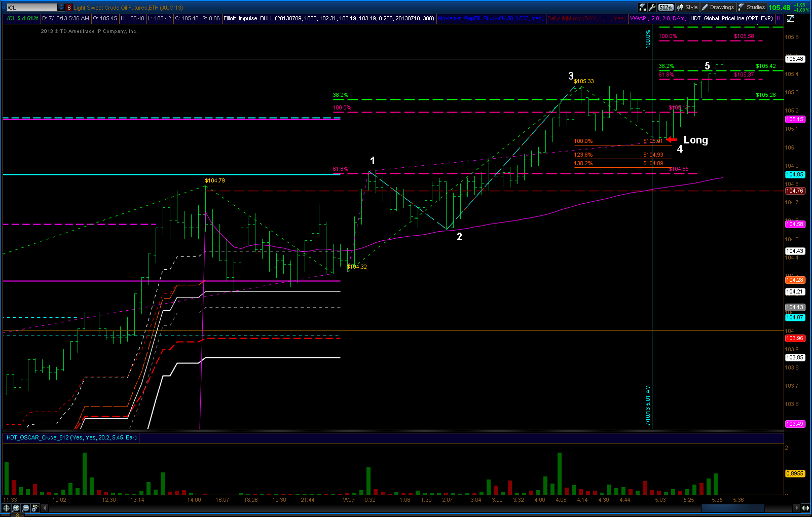The height and width of the screenshot is (517, 812).
Task: Click the $105.42 green 38.2% level label
Action: coord(766,66)
